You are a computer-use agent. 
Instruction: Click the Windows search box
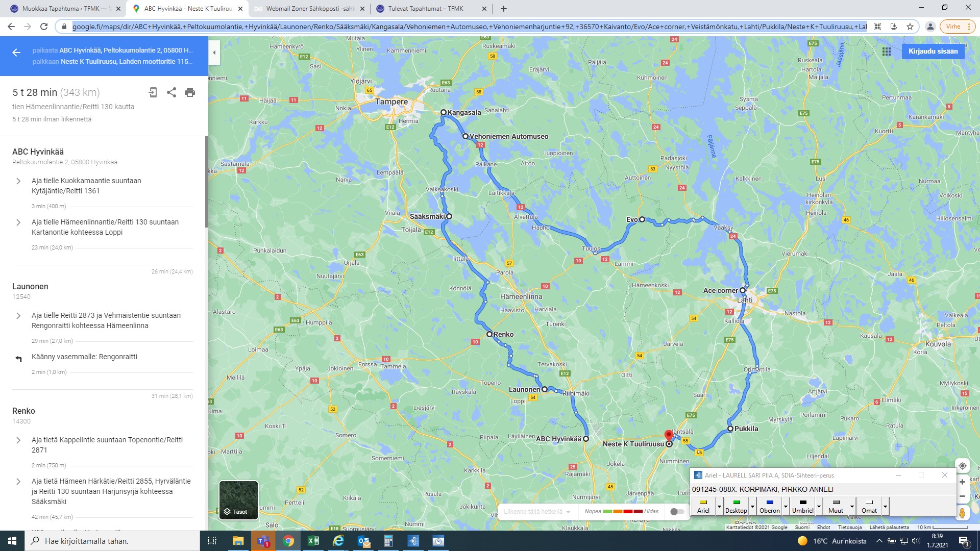(x=112, y=541)
